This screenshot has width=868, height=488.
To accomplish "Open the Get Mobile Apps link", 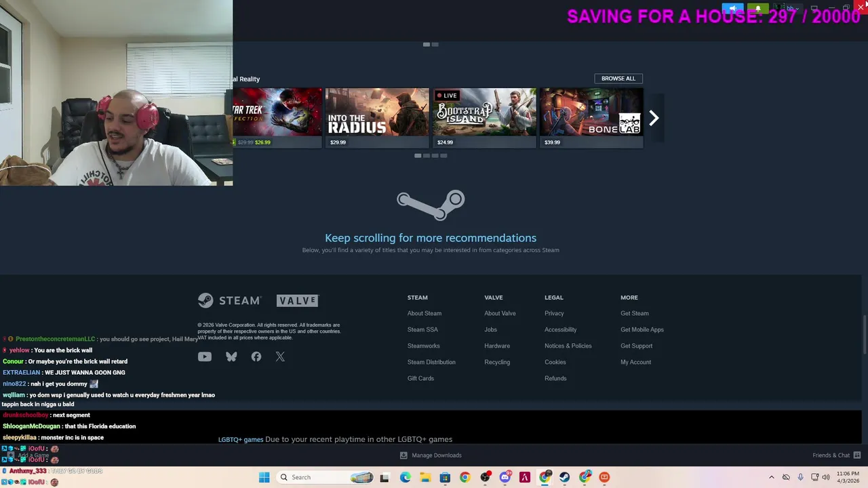I will pos(642,329).
